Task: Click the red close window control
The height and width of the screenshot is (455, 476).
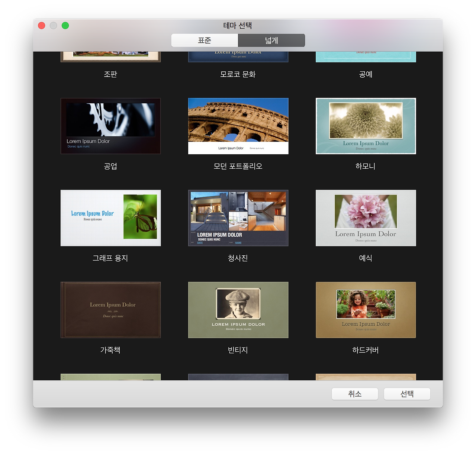Action: (41, 25)
